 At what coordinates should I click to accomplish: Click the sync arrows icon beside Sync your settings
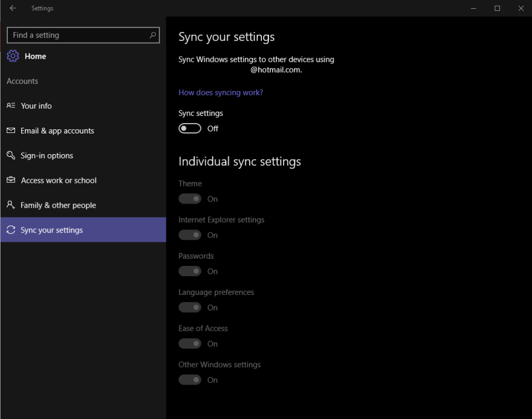[11, 229]
